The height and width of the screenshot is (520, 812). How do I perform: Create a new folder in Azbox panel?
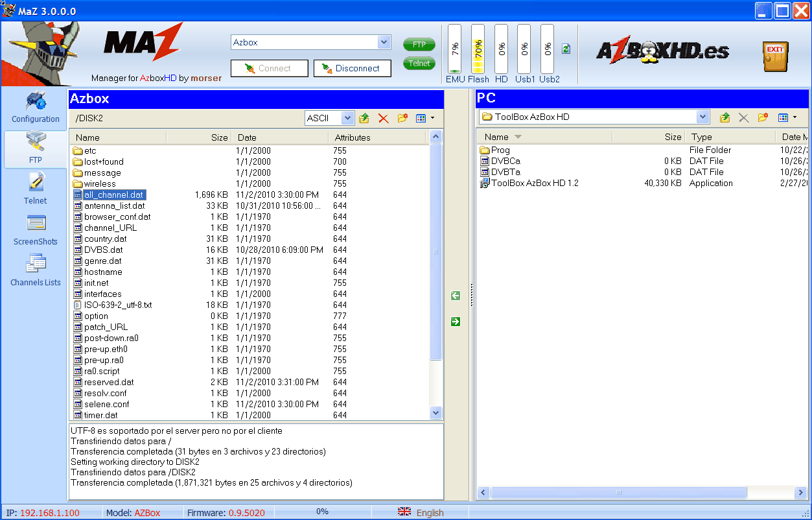coord(402,118)
